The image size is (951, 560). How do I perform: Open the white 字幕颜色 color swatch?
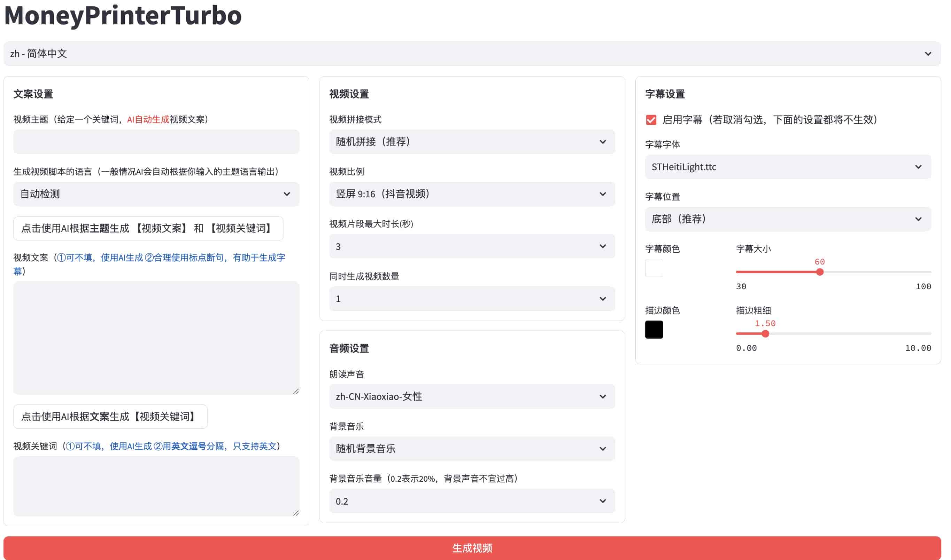654,268
